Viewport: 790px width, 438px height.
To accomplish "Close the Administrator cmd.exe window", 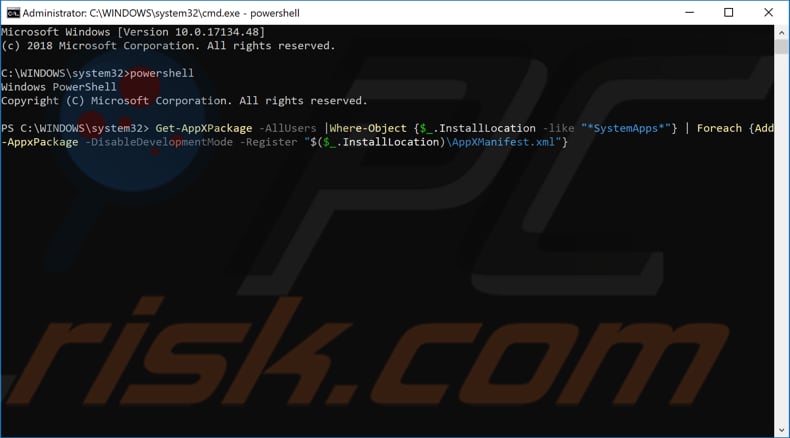I will (x=768, y=13).
